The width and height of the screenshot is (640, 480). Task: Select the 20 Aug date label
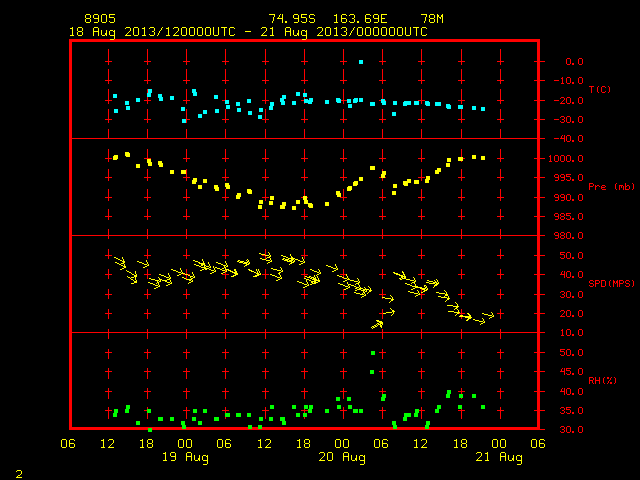click(x=342, y=457)
